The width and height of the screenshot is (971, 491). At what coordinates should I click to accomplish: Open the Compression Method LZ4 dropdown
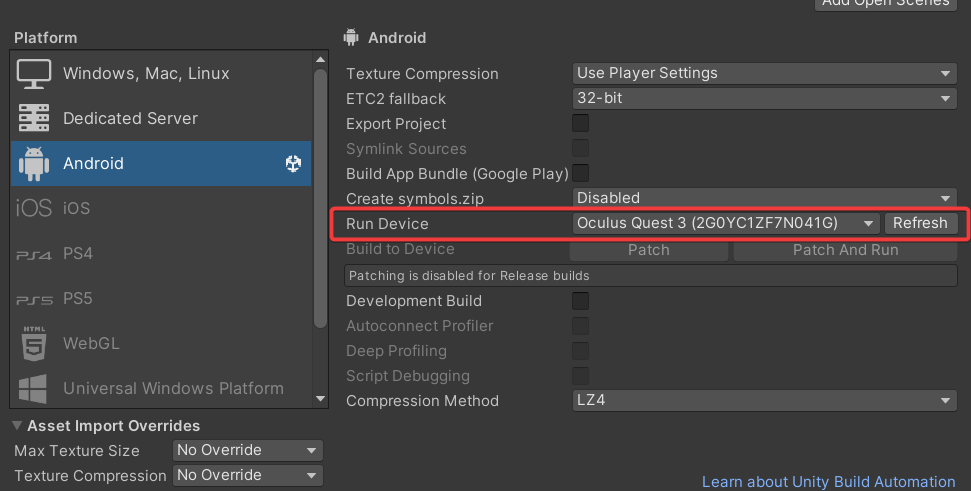765,401
